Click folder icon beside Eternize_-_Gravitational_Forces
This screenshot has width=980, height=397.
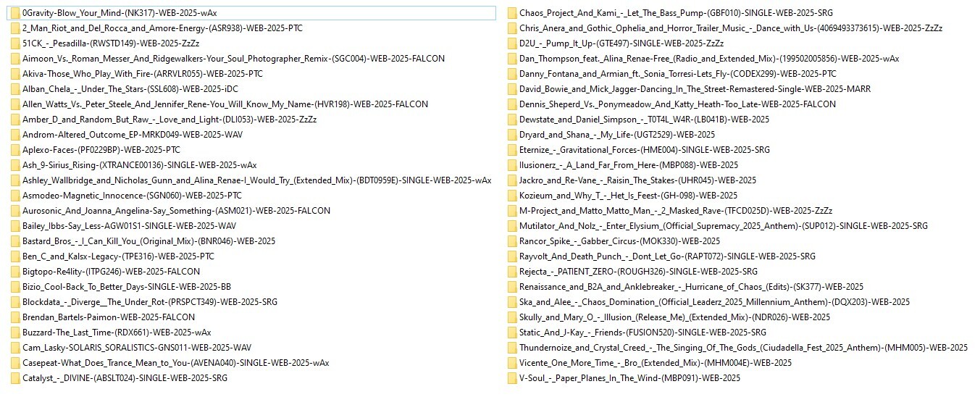click(512, 150)
